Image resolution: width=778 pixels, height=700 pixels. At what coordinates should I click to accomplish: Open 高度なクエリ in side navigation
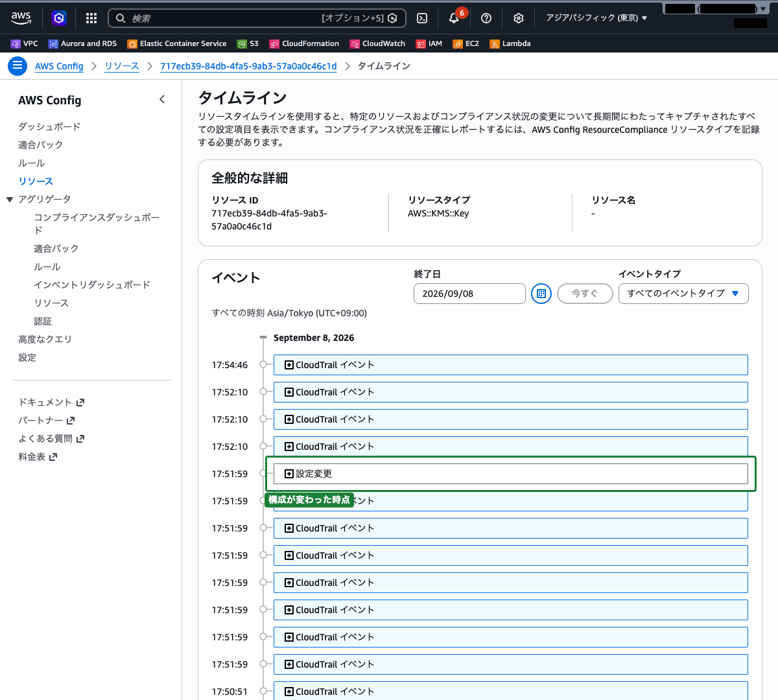(45, 339)
